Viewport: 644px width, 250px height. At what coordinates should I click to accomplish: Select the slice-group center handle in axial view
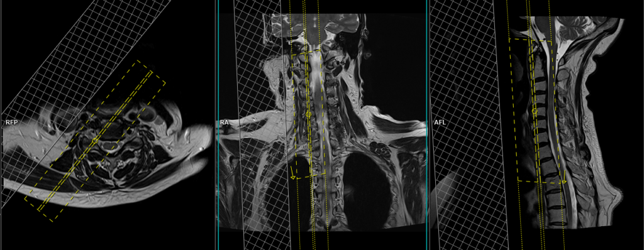(94, 141)
